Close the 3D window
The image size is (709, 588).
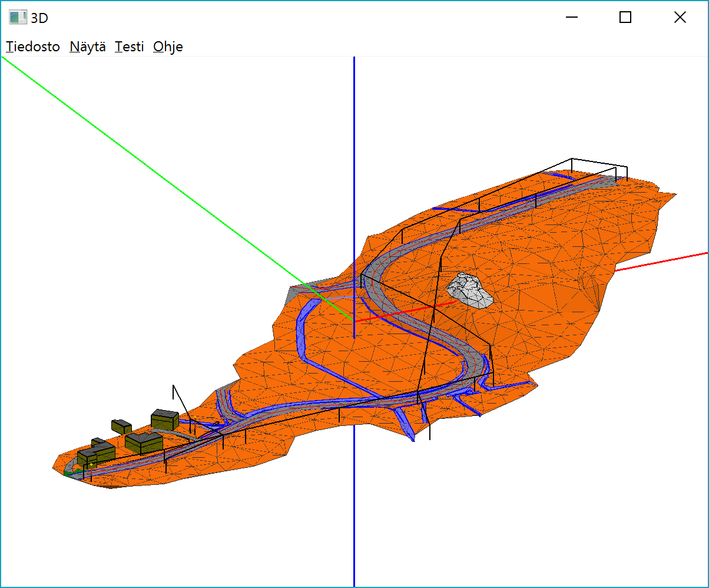pyautogui.click(x=680, y=18)
